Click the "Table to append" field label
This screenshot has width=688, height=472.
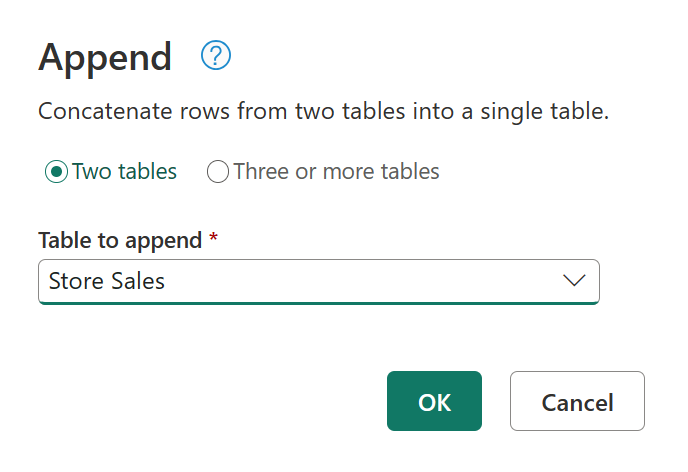[120, 241]
